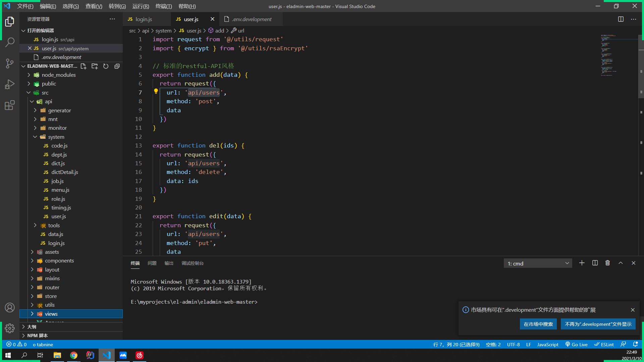Open the Run and Debug view

coord(10,84)
